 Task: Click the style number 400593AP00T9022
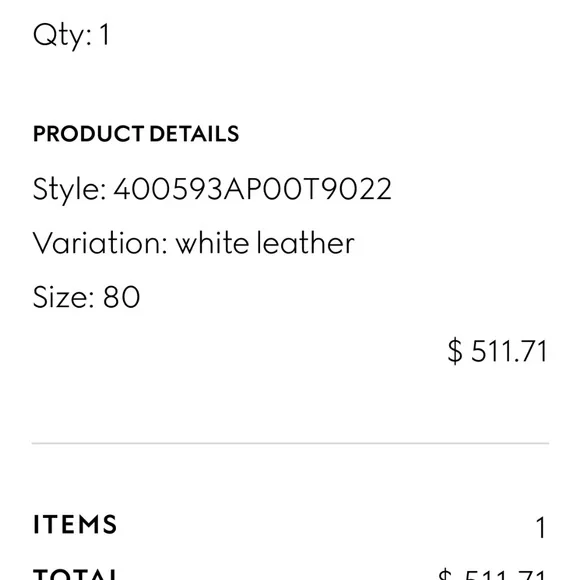point(252,189)
